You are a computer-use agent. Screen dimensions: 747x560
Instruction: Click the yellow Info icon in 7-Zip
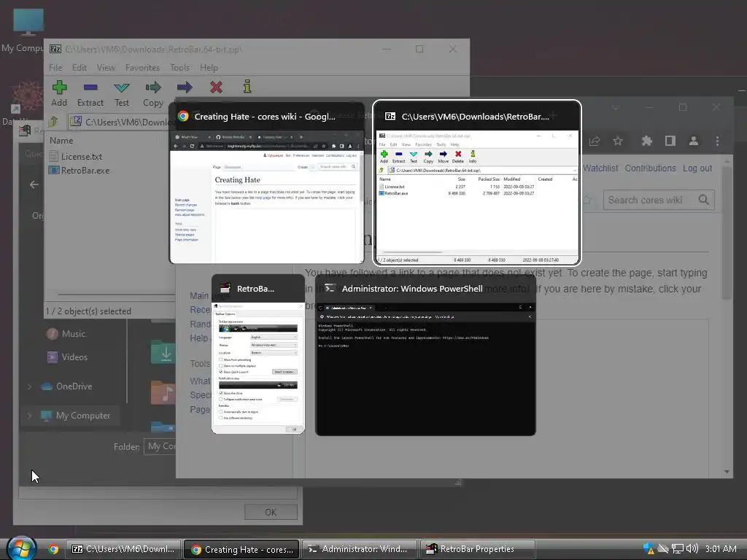pyautogui.click(x=247, y=87)
